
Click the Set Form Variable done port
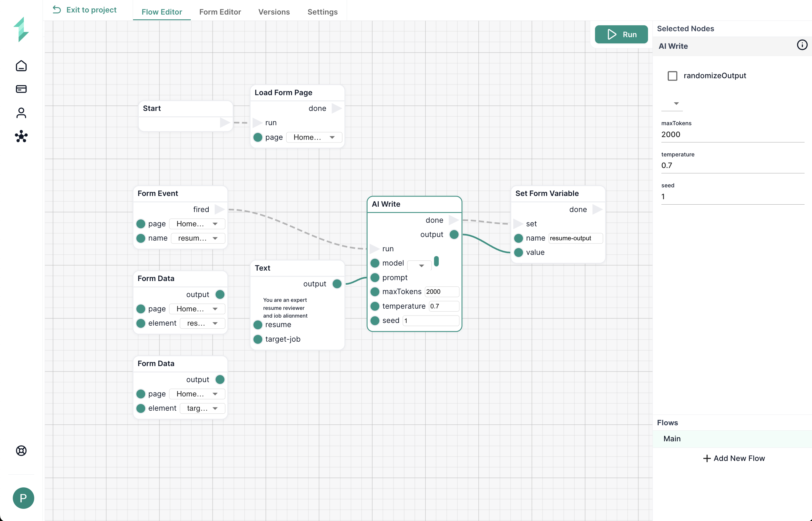[597, 209]
